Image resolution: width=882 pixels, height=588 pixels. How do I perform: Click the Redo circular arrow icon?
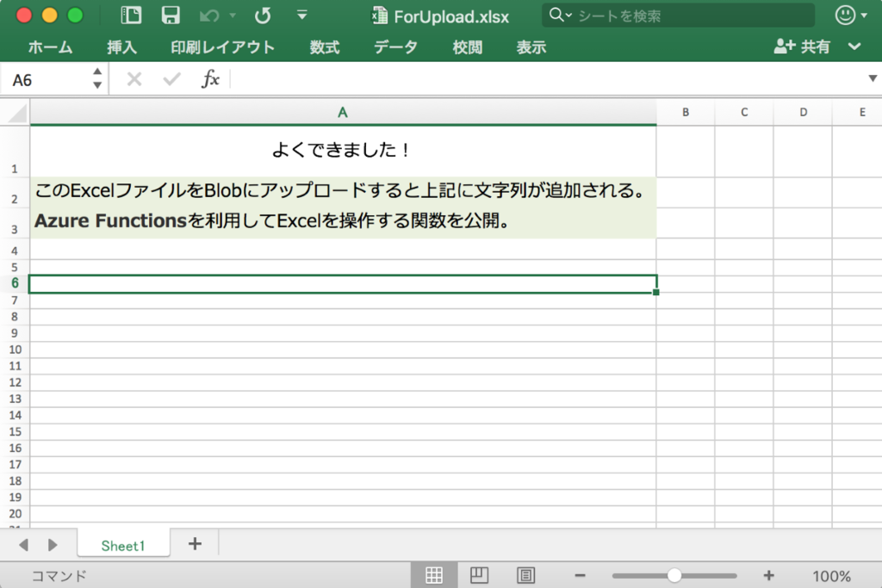tap(262, 15)
